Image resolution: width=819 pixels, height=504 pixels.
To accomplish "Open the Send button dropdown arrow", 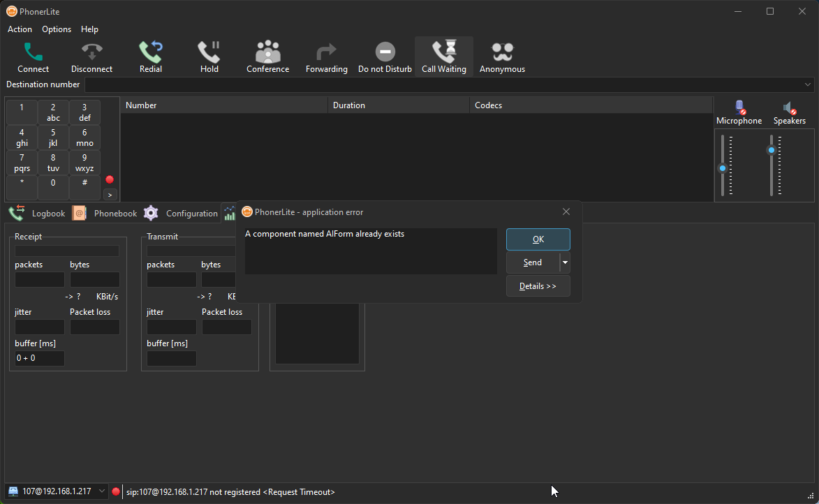I will point(565,263).
